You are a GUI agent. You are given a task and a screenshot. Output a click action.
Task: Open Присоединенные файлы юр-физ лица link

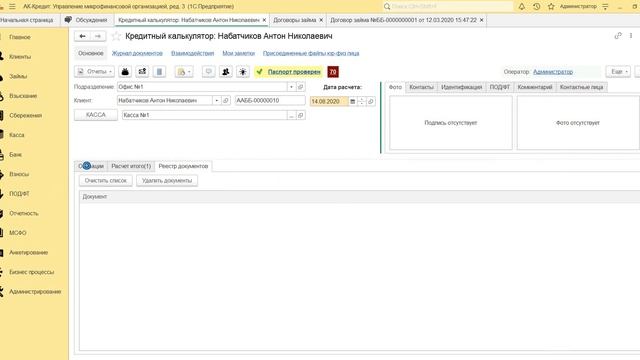point(311,53)
